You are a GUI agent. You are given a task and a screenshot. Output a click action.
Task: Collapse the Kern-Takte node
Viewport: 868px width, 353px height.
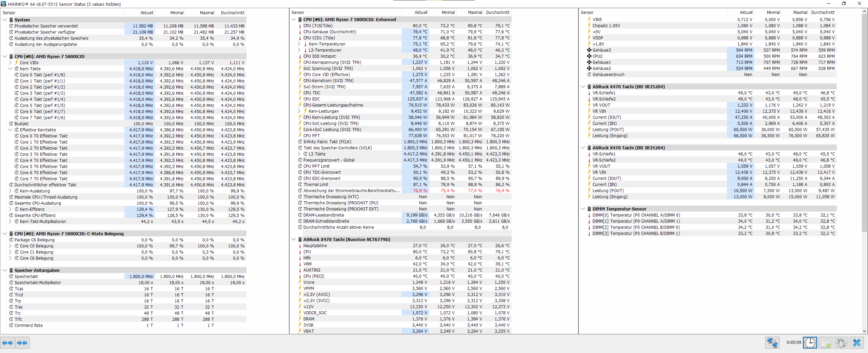click(x=10, y=69)
